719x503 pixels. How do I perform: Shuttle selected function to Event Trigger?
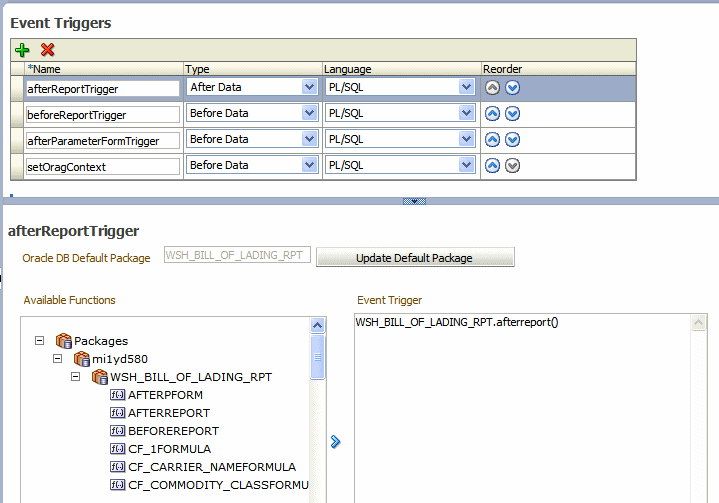pyautogui.click(x=335, y=442)
